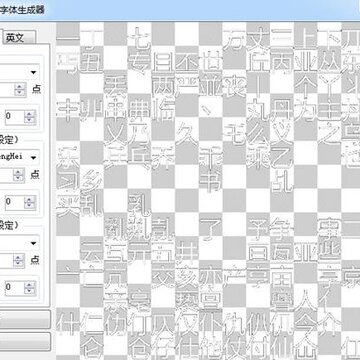Click the 丙 glyph cell

[282, 62]
